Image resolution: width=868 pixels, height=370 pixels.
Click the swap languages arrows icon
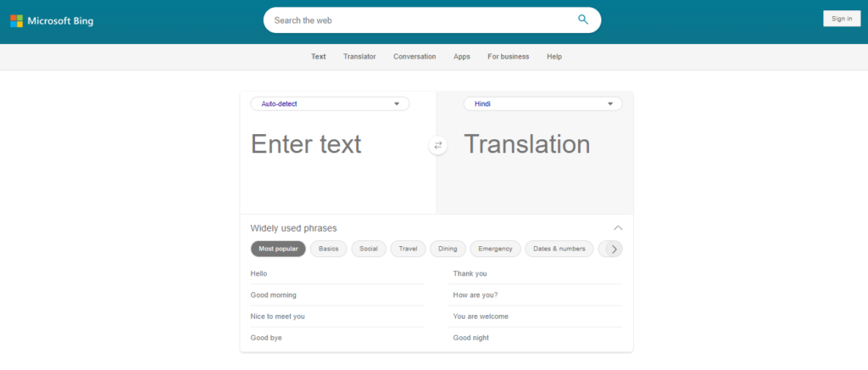[438, 145]
